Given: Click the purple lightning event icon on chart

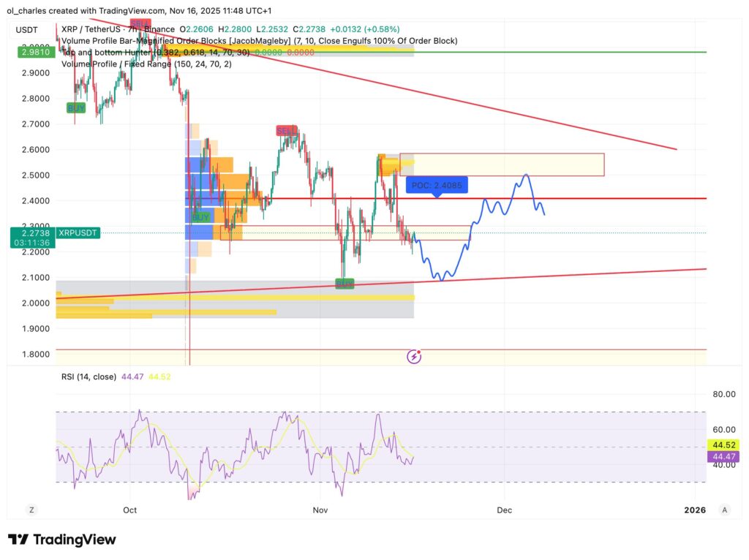Looking at the screenshot, I should 414,356.
